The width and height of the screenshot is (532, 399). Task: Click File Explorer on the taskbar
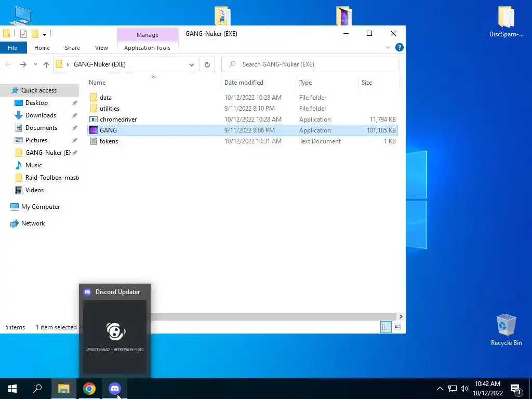tap(63, 389)
